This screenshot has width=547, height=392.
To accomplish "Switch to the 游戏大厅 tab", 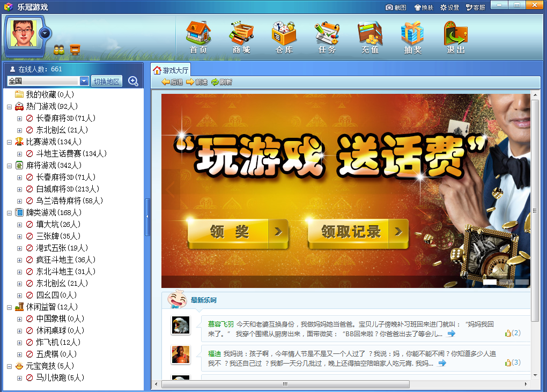I will (171, 70).
